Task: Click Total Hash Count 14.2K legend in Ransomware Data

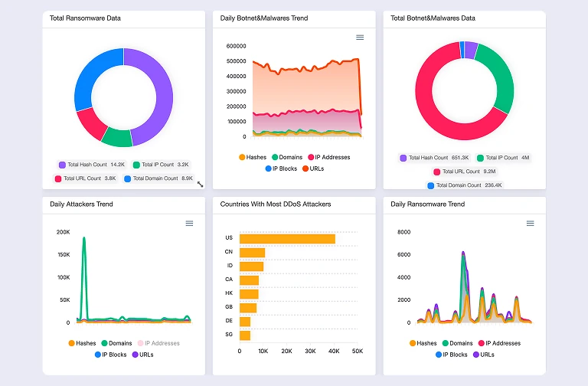Action: (92, 165)
